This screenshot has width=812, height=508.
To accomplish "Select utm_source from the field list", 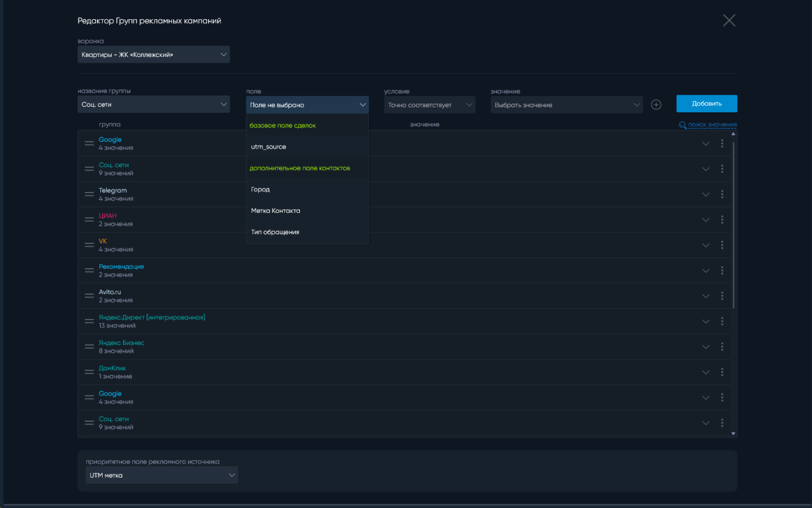I will tap(269, 147).
